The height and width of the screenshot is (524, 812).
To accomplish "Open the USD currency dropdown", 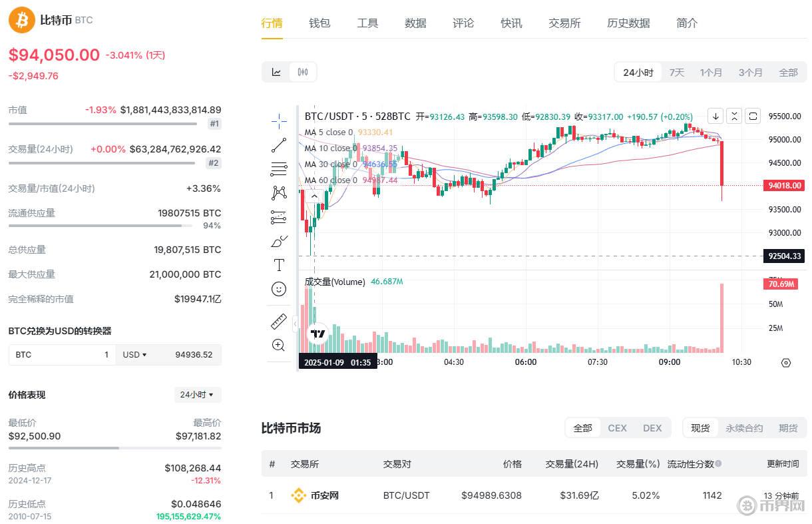I will pyautogui.click(x=134, y=355).
